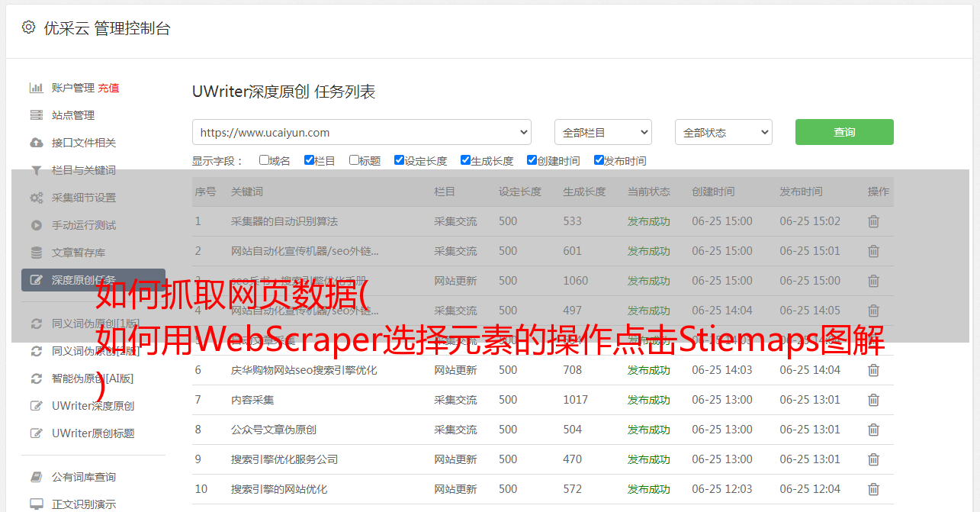Image resolution: width=980 pixels, height=512 pixels.
Task: Select the highlighted 深度原创任务 sidebar item
Action: click(x=93, y=280)
